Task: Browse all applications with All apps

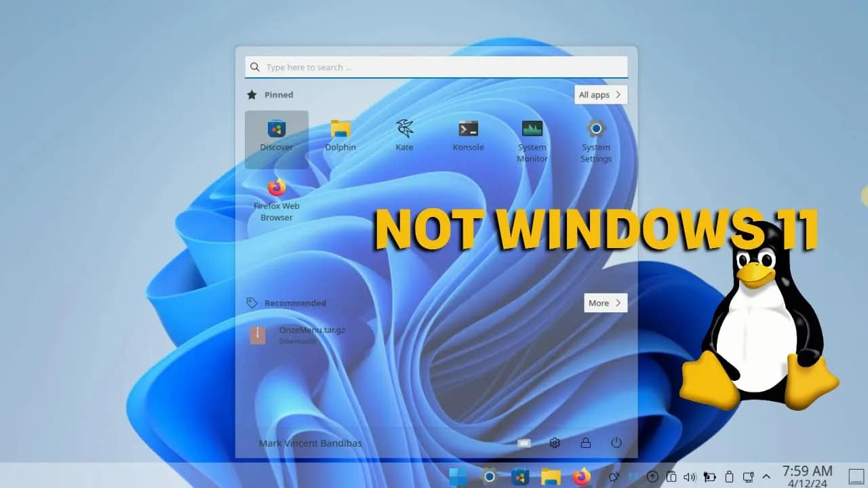Action: [600, 95]
